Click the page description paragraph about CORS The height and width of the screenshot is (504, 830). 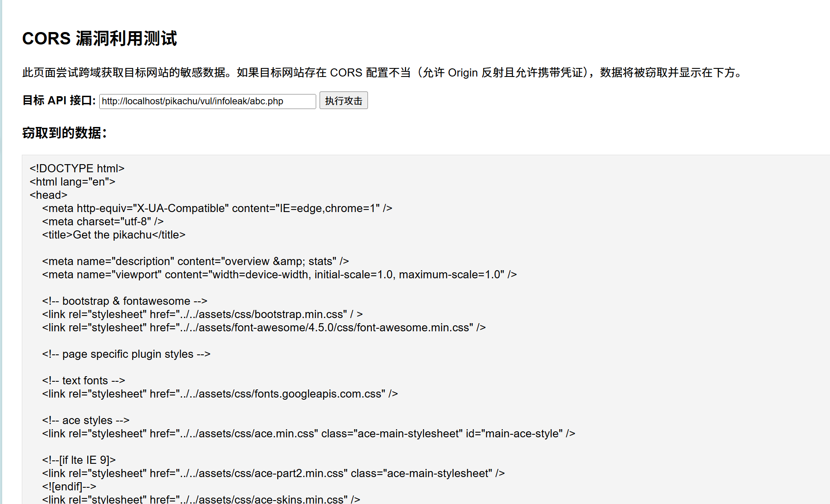click(383, 73)
